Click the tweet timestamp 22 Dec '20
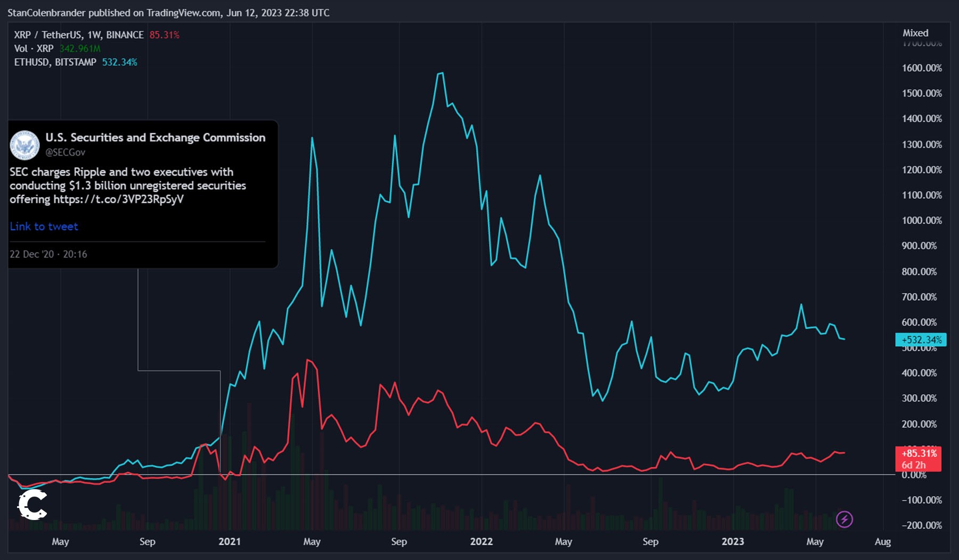Viewport: 959px width, 560px height. (x=48, y=254)
